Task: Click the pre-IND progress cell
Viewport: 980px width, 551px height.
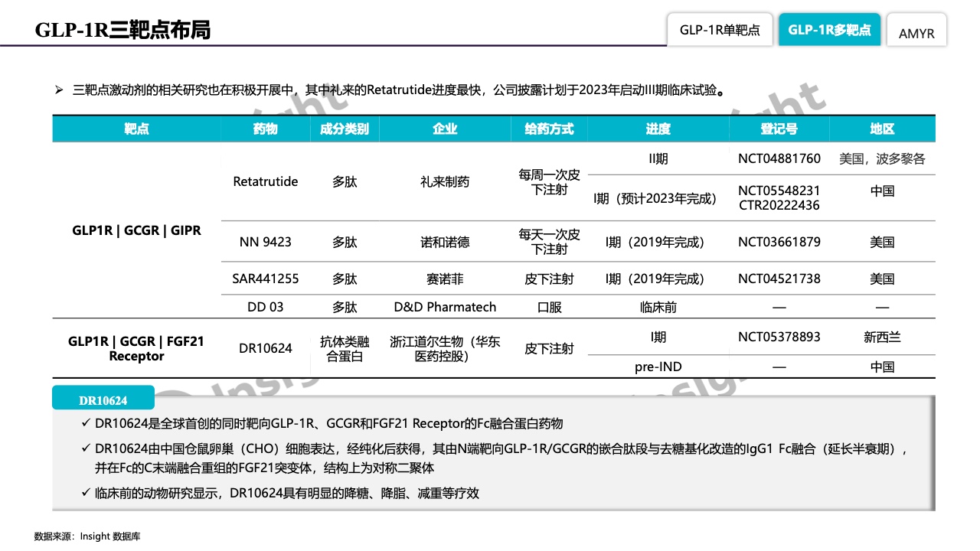Action: (658, 367)
